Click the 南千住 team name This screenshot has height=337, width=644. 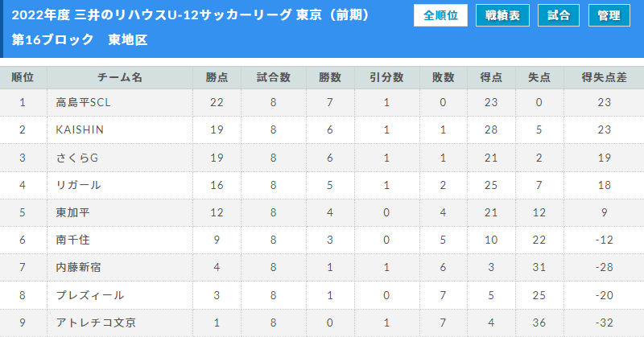pos(72,240)
